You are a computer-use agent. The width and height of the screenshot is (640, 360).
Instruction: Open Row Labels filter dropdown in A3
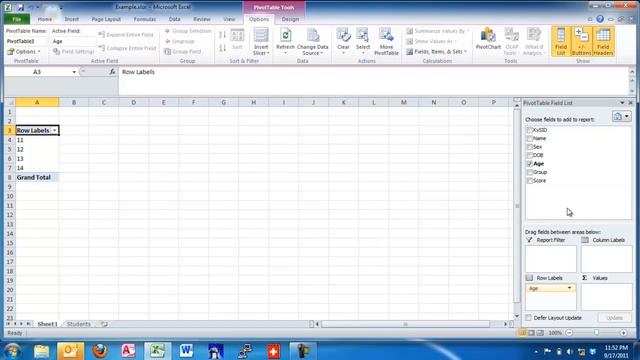tap(55, 131)
